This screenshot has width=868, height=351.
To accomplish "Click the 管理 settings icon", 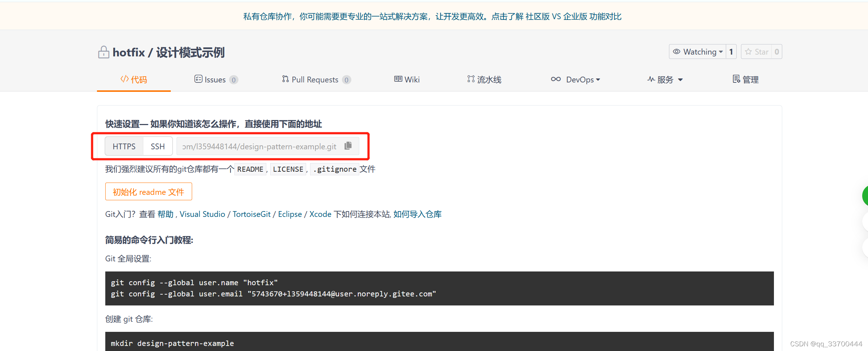I will click(736, 79).
